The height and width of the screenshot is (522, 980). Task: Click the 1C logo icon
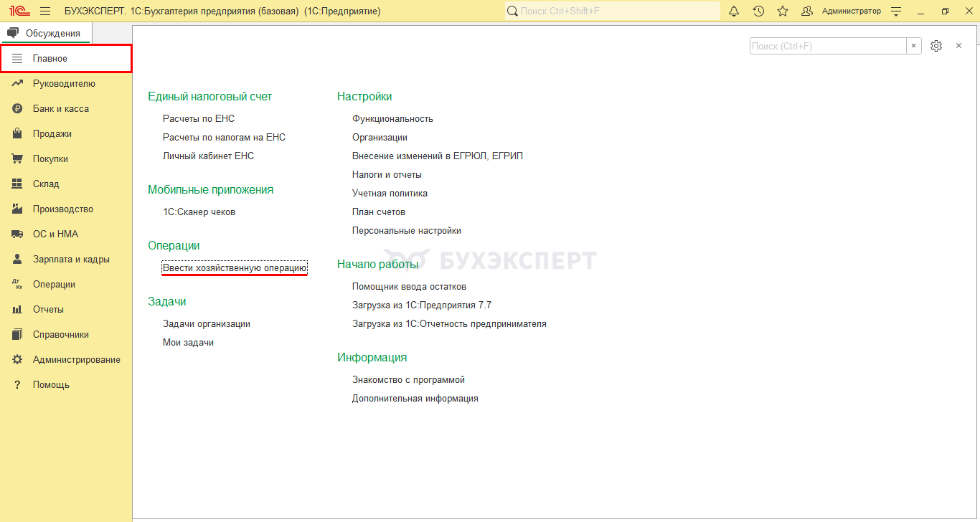pyautogui.click(x=19, y=11)
